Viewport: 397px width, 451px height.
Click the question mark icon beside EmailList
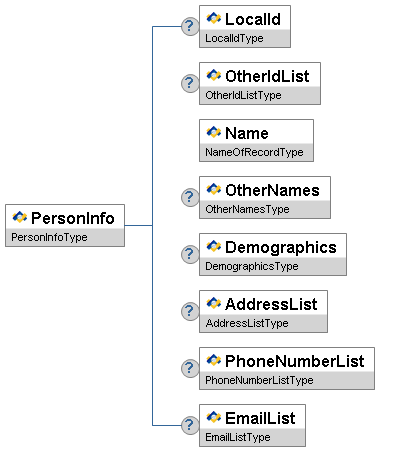190,425
